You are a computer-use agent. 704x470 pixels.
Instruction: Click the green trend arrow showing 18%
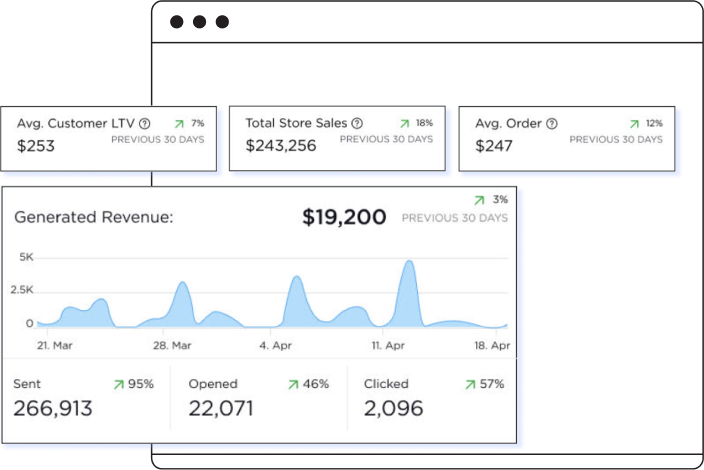coord(405,124)
